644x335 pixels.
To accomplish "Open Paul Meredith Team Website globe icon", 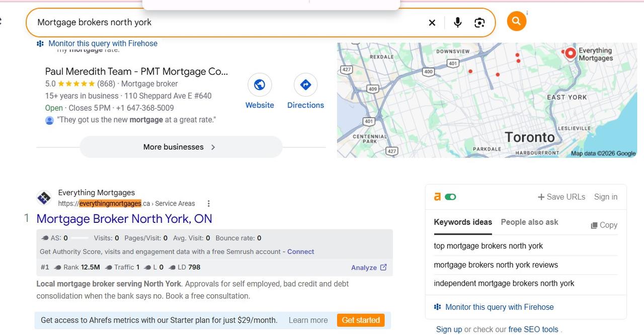I will pos(260,85).
